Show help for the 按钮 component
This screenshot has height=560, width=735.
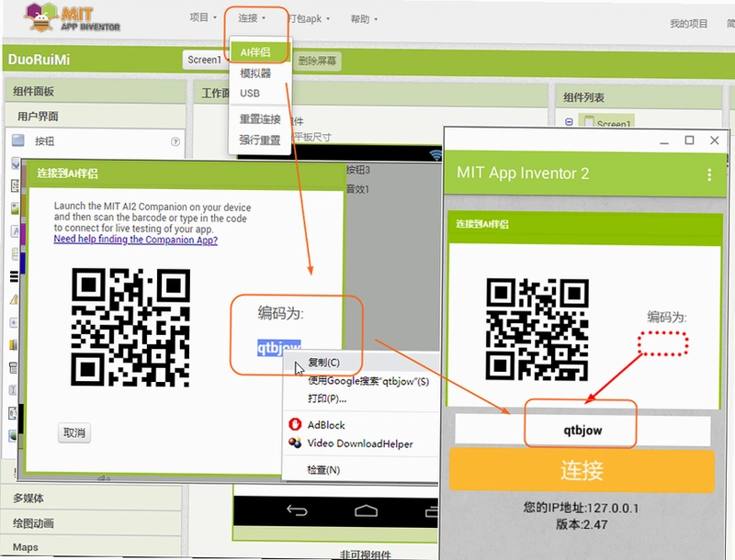tap(175, 141)
